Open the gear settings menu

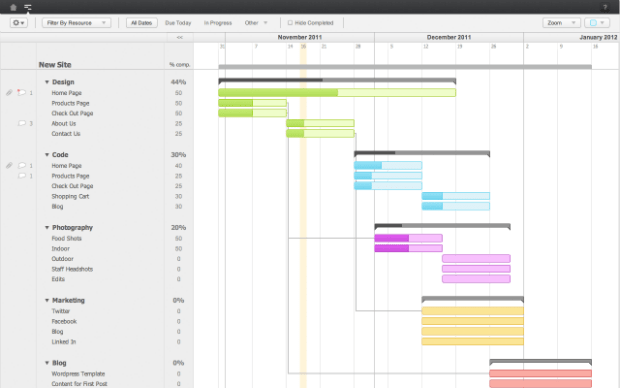pos(19,23)
